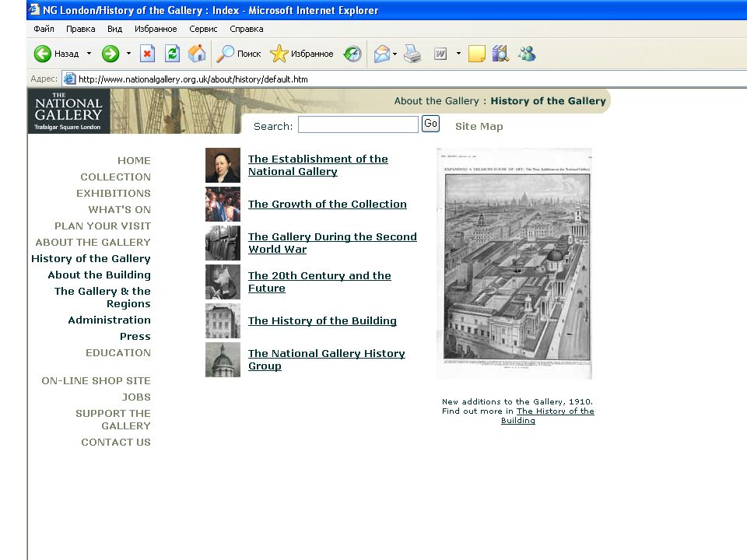Click the building facade thumbnail

(x=223, y=321)
